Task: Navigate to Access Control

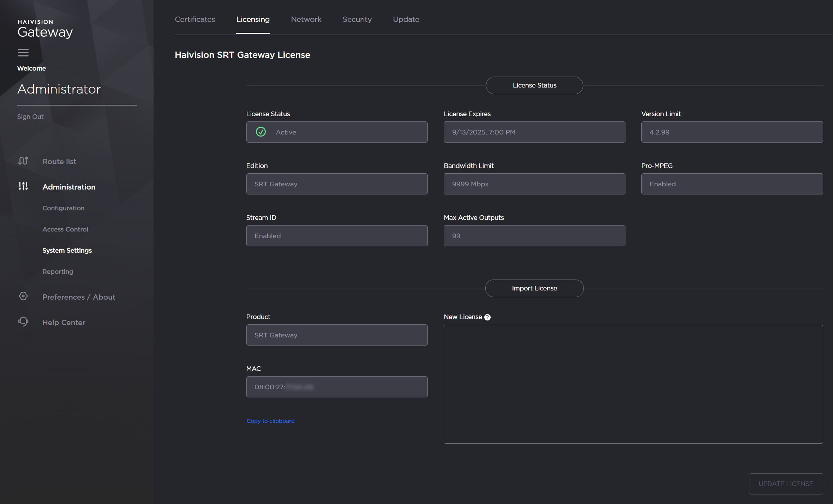Action: point(65,229)
